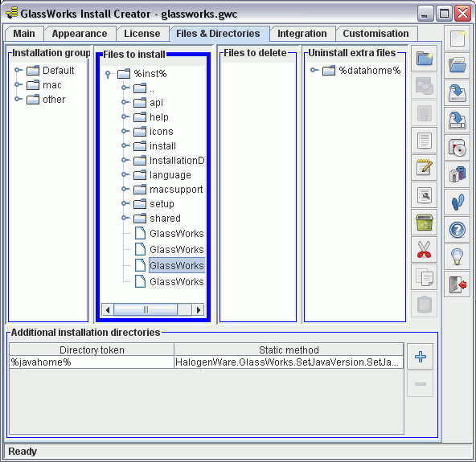476x462 pixels.
Task: Click the %javahome% table cell
Action: (x=92, y=362)
